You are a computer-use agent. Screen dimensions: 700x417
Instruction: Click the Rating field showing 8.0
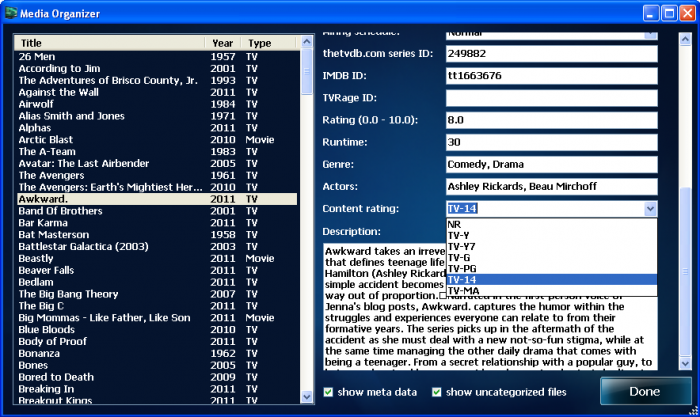551,120
